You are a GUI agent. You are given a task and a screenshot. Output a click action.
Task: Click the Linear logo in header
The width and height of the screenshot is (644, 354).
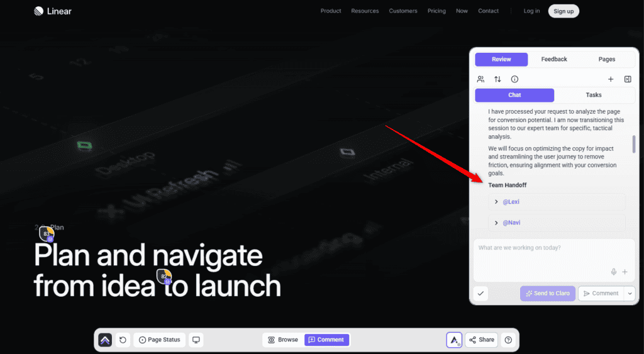(x=53, y=11)
